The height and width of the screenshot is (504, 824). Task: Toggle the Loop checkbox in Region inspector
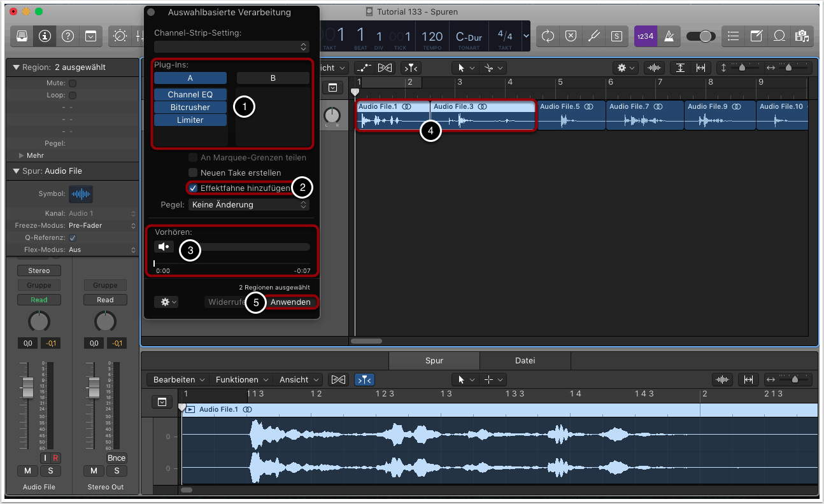pos(73,95)
